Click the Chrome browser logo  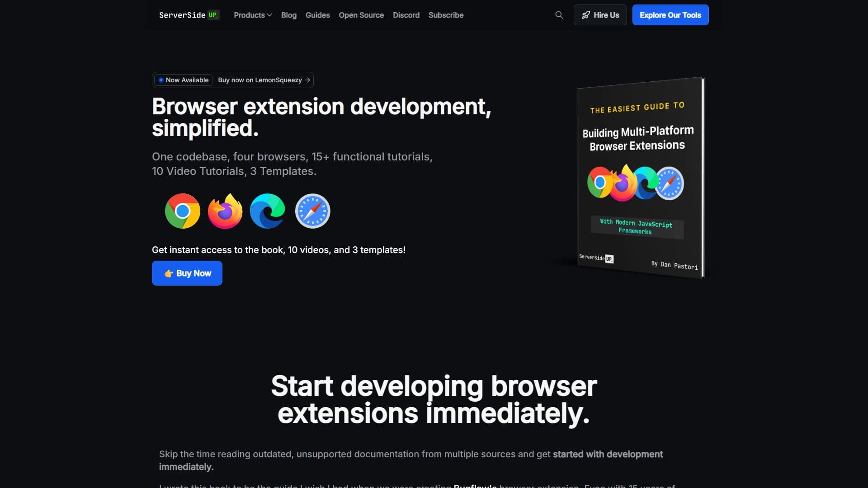tap(183, 211)
